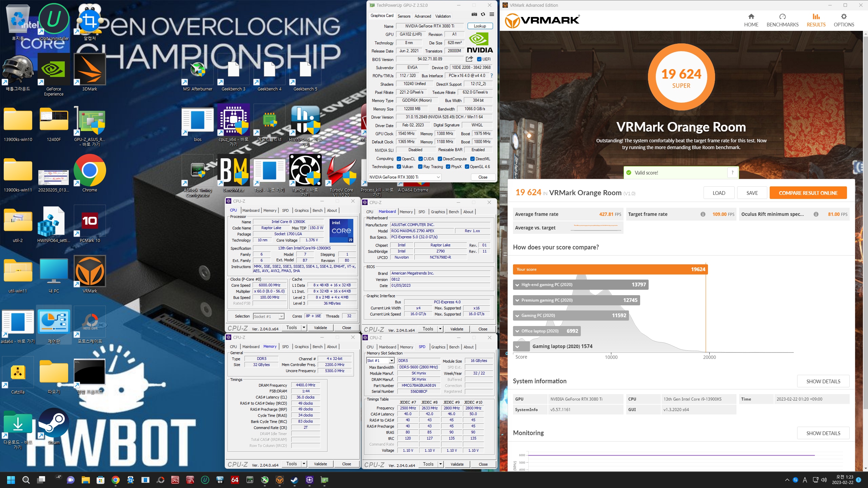Expand the Office laptop (2020) comparison
Viewport: 868px width, 488px height.
coord(517,331)
